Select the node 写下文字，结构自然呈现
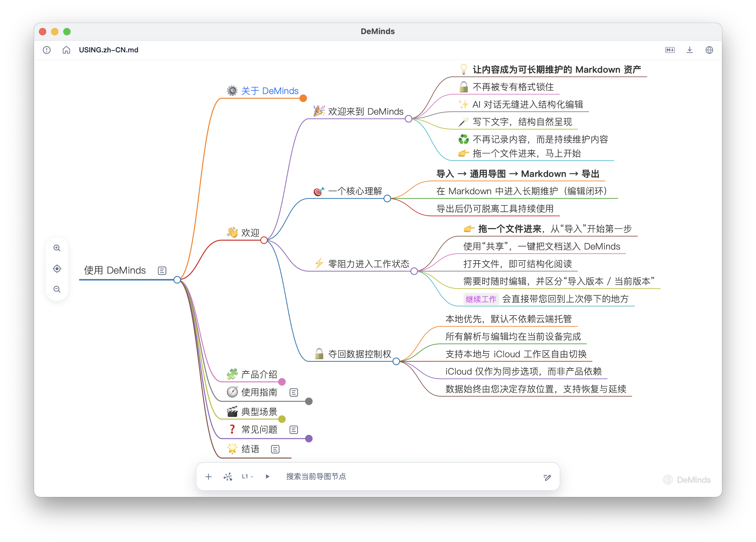Image resolution: width=756 pixels, height=542 pixels. tap(515, 122)
